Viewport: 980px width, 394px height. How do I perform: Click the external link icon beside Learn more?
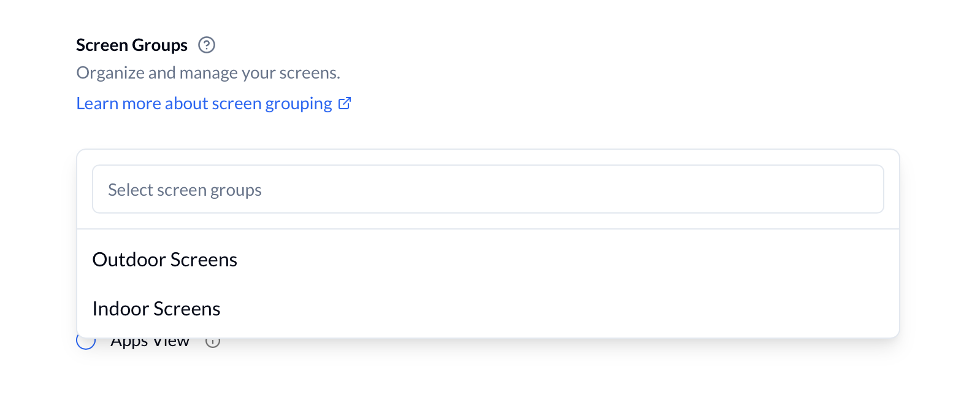pos(345,103)
